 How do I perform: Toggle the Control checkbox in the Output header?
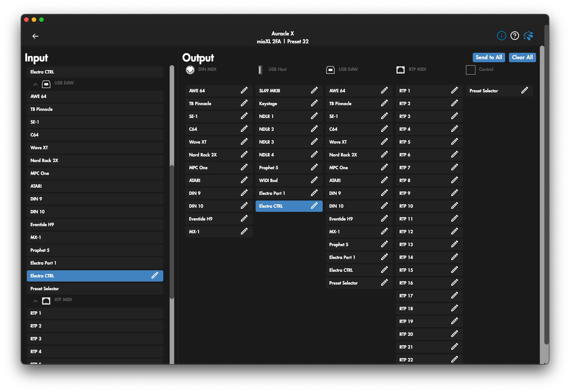click(x=470, y=69)
